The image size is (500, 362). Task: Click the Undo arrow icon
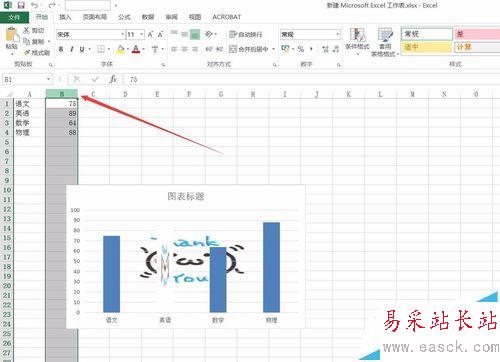(34, 5)
